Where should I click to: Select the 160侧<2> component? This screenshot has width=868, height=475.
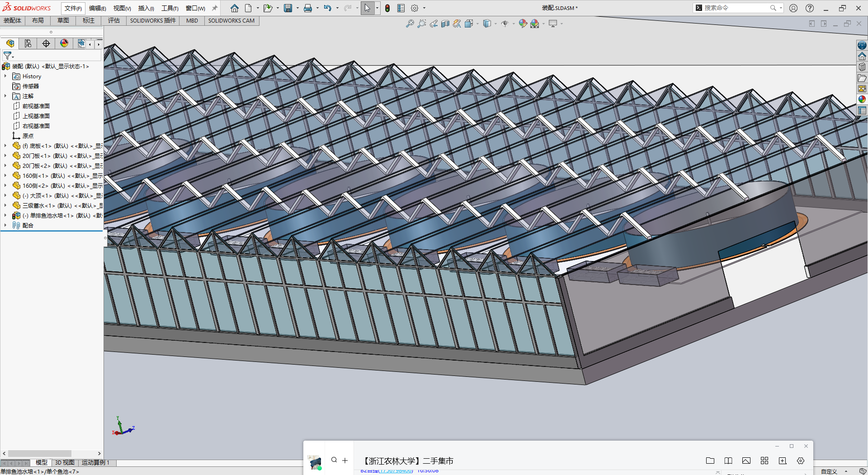tap(58, 185)
